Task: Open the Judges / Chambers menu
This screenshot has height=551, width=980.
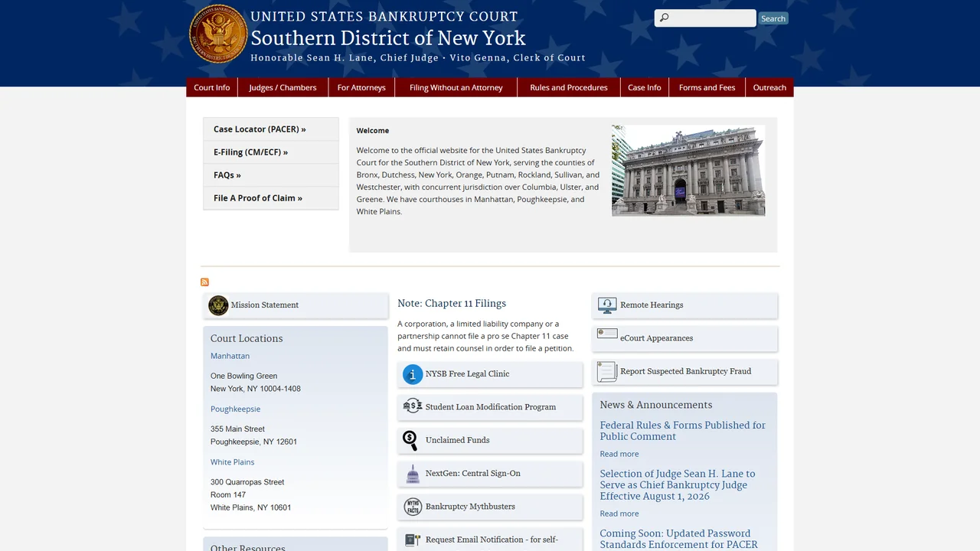Action: click(x=283, y=87)
